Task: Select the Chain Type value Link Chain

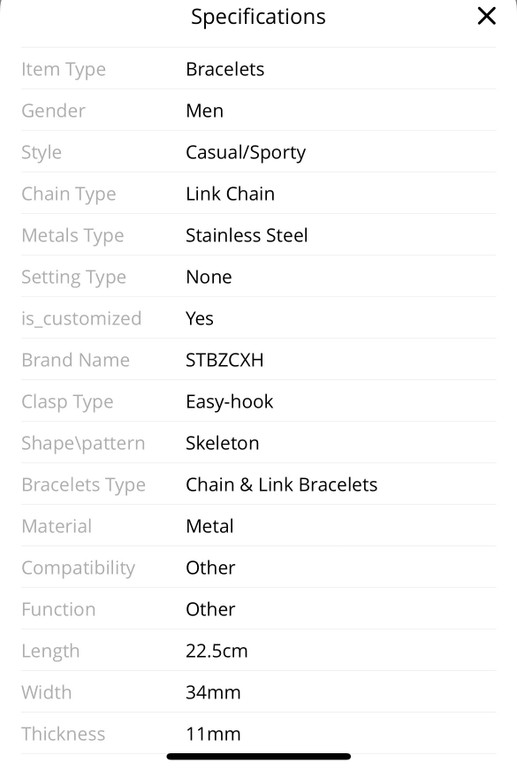Action: click(x=230, y=194)
